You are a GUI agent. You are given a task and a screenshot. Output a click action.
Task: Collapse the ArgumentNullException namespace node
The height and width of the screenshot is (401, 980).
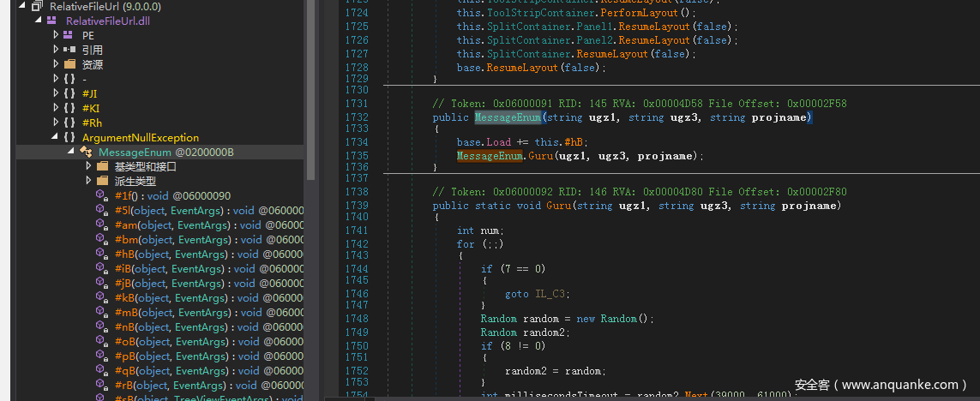[x=56, y=137]
